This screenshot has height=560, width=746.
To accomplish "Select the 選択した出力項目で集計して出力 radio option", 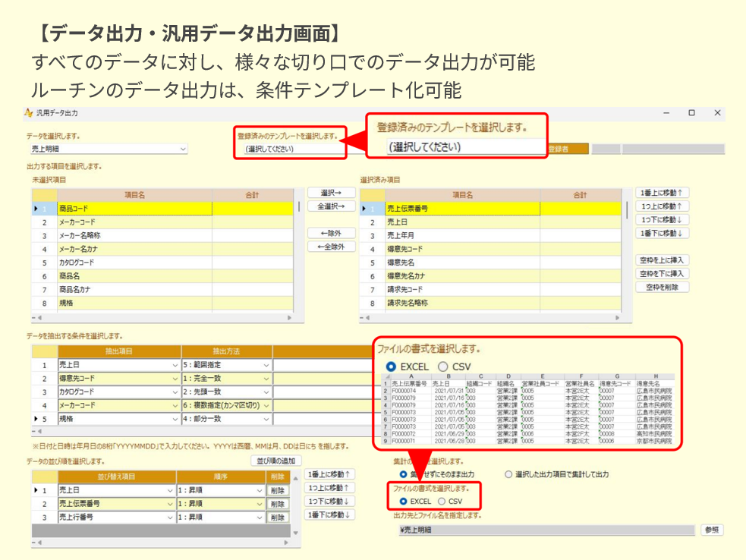I will point(508,474).
